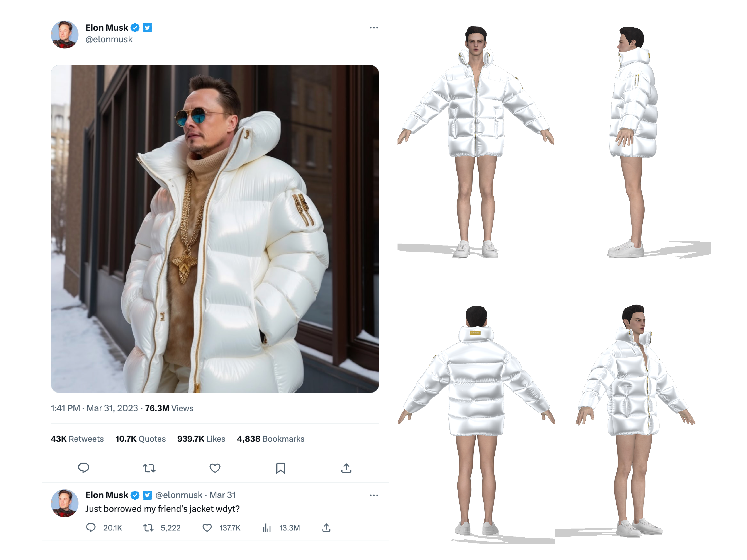747x560 pixels.
Task: Bookmark the main tweet with the bookmark icon
Action: (x=281, y=468)
